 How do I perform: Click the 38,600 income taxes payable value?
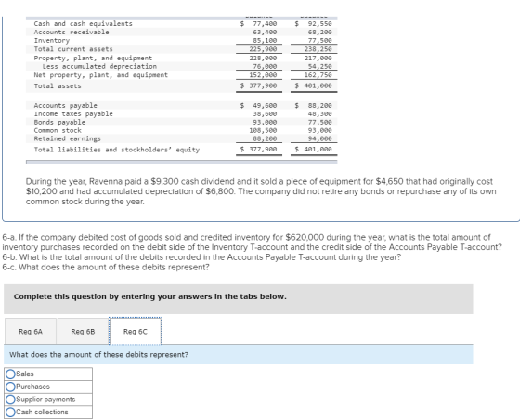click(265, 113)
